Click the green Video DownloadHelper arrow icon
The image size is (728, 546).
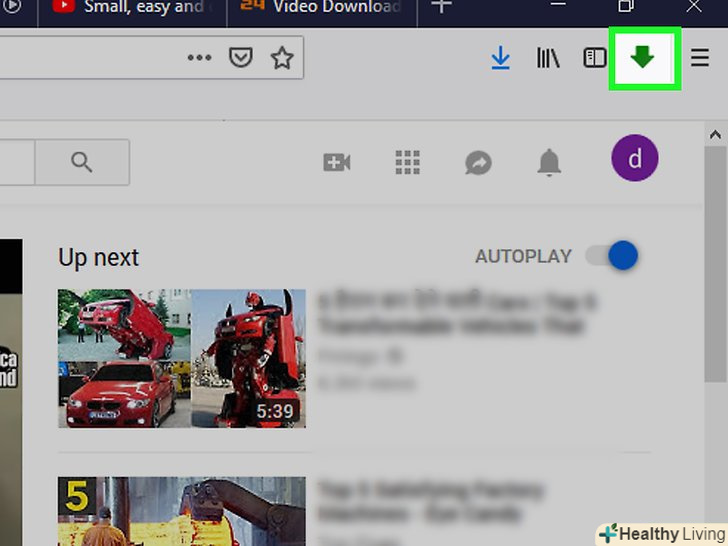pos(643,58)
